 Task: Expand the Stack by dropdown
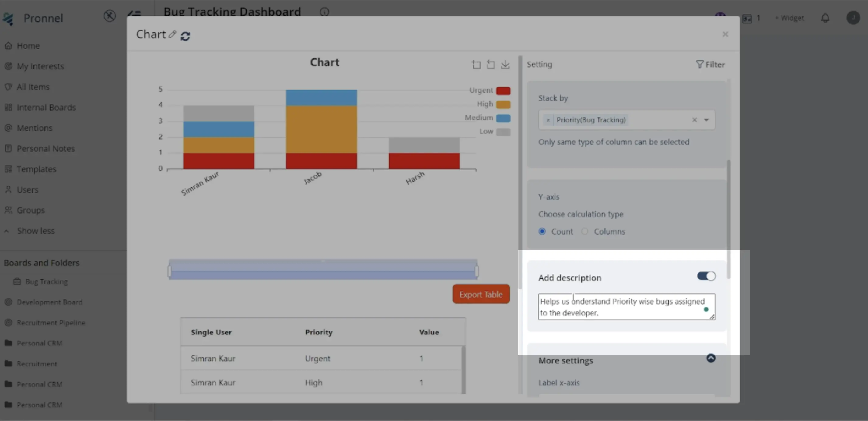(706, 120)
